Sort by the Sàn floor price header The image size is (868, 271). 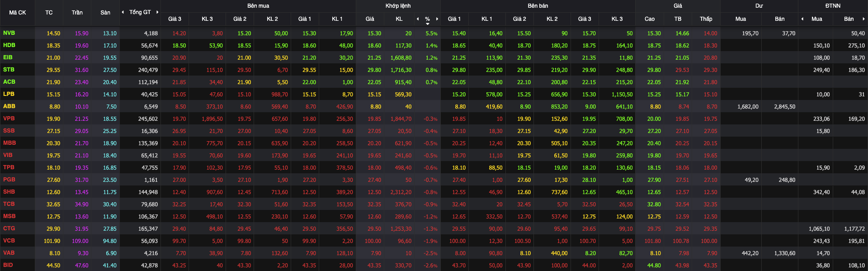coord(105,13)
